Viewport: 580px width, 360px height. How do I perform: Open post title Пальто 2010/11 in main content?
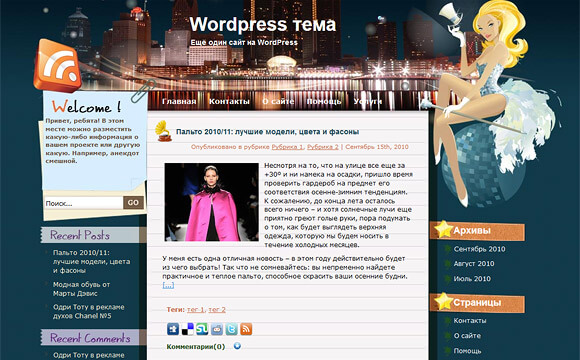(267, 132)
